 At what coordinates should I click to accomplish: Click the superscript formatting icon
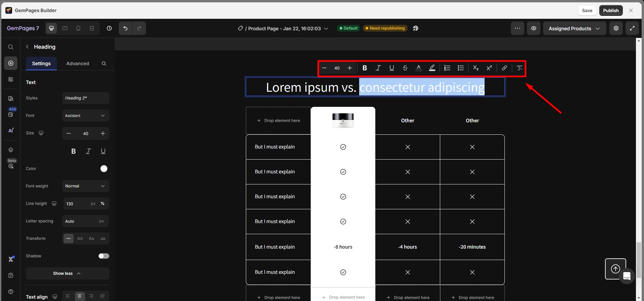pos(489,68)
